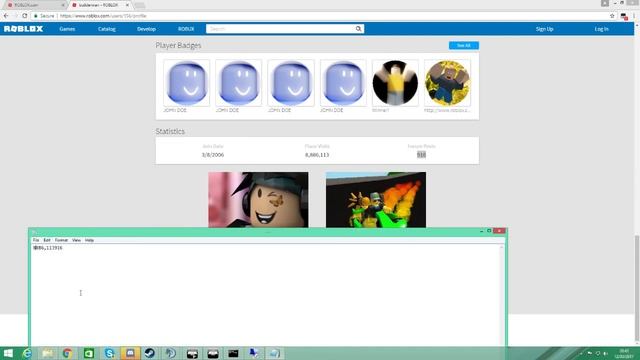Open Notepad Help menu
This screenshot has width=640, height=360.
(89, 240)
